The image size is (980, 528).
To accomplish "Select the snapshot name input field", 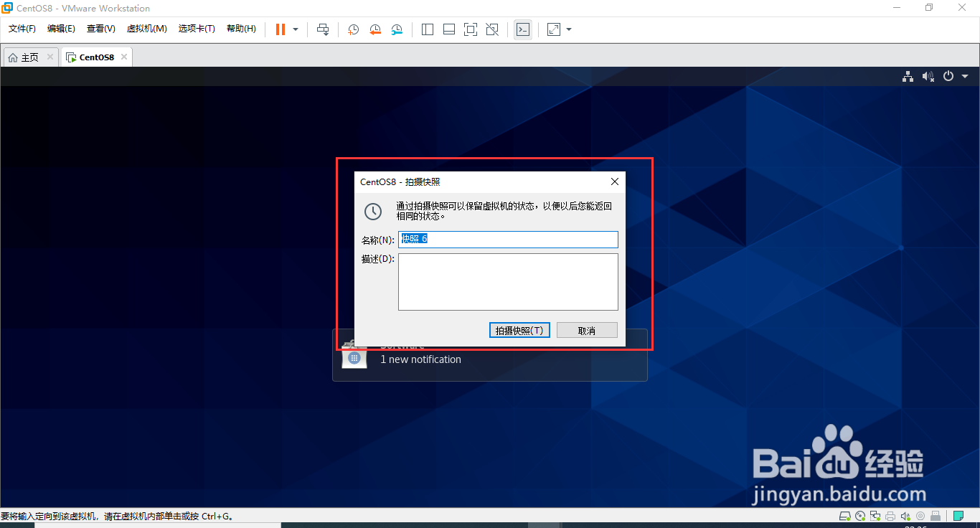I will click(508, 239).
